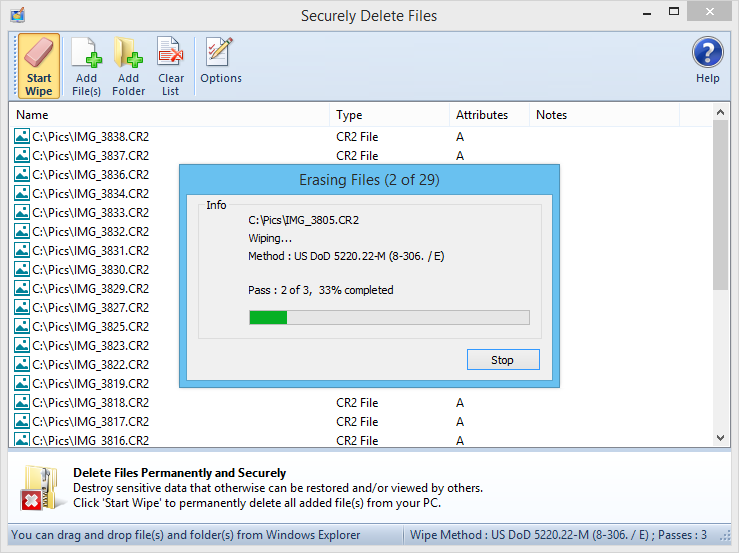The height and width of the screenshot is (553, 739).
Task: Click the drag and drop hint in the status bar
Action: coord(186,535)
